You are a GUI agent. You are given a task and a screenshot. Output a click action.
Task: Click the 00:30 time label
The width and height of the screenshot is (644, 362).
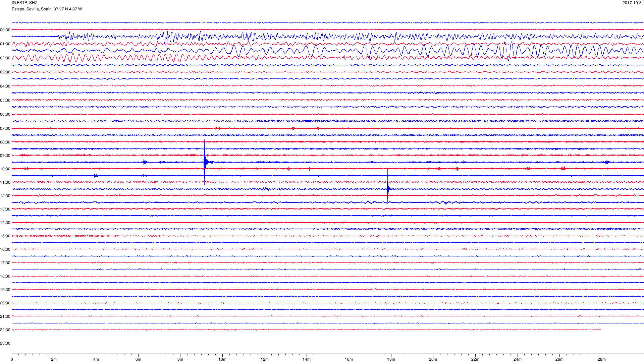pyautogui.click(x=5, y=30)
